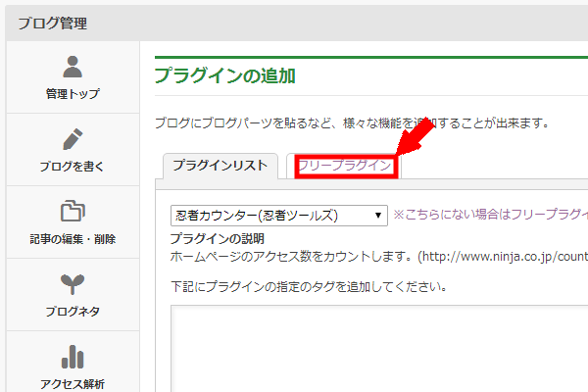Follow the ※こちらにない場合はフリープラグイン link
This screenshot has width=588, height=392.
click(x=491, y=215)
